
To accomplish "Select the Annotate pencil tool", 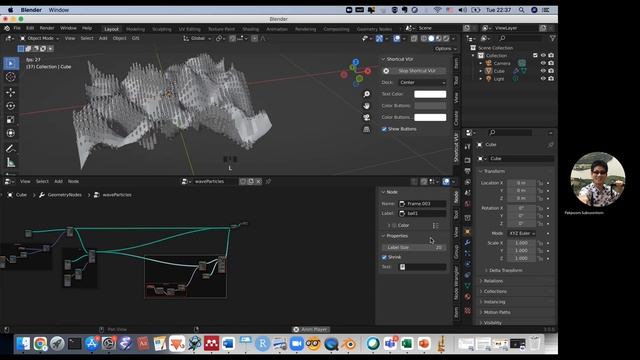I will pos(11,149).
